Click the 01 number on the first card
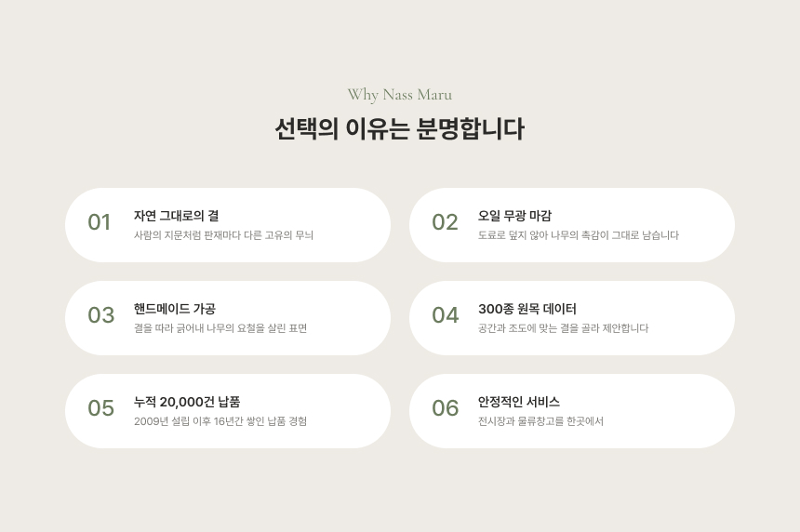The image size is (800, 532). 99,222
